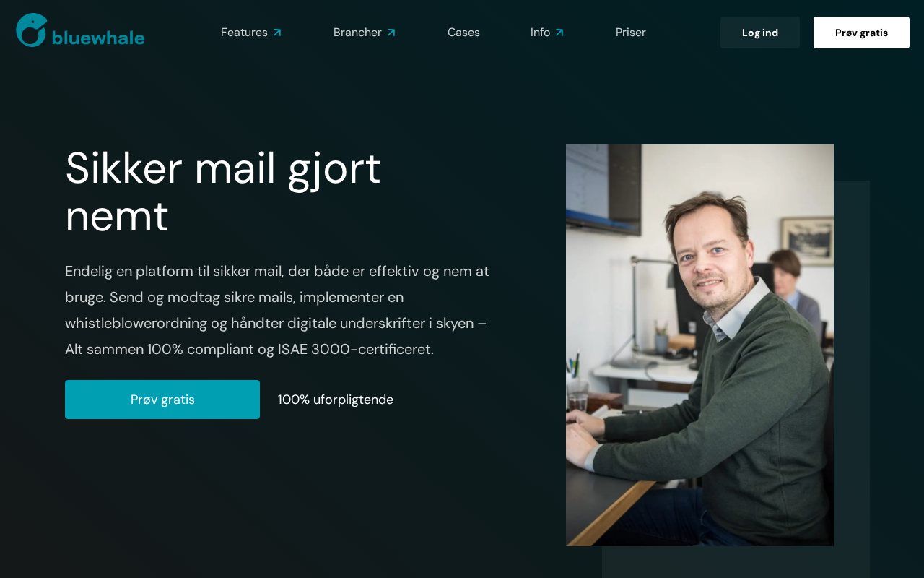The height and width of the screenshot is (578, 924).
Task: Click the bluewhale wordmark text
Action: (x=98, y=38)
